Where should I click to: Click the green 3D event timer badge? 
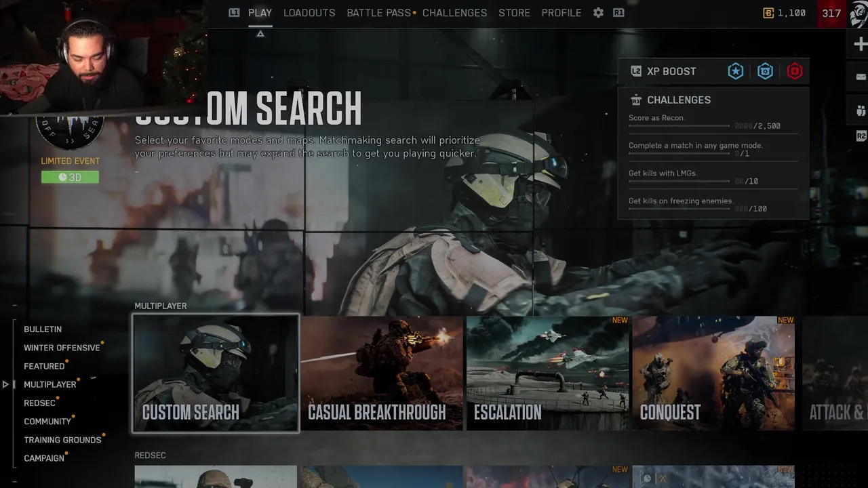pos(70,177)
